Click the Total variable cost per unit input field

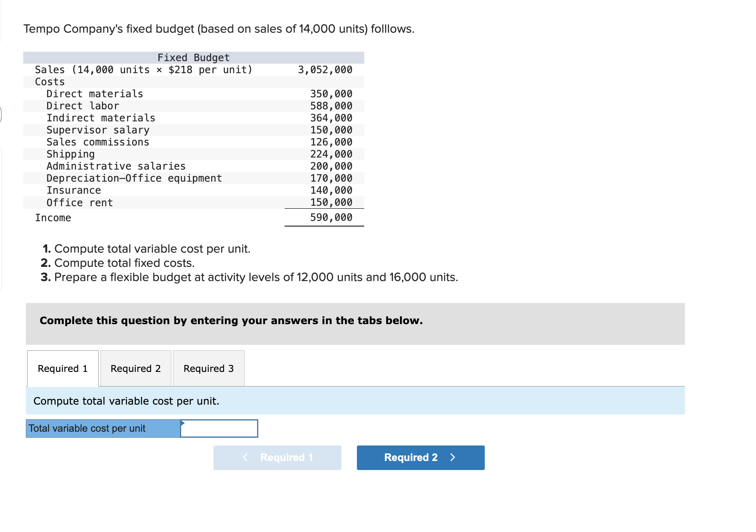tap(219, 428)
